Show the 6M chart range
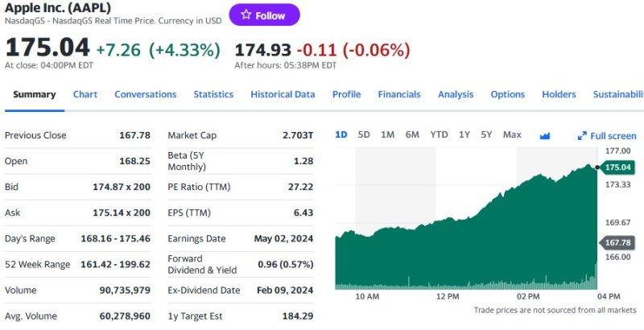644x330 pixels. click(x=412, y=134)
